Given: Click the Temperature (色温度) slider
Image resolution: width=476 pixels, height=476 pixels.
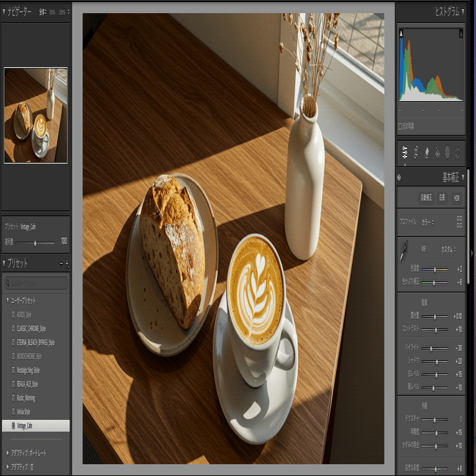Looking at the screenshot, I should click(434, 270).
